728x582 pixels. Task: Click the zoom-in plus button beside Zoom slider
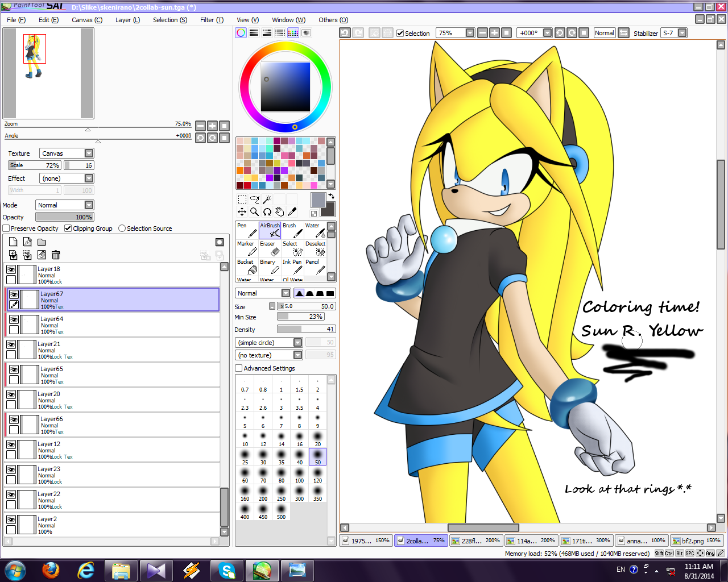212,126
